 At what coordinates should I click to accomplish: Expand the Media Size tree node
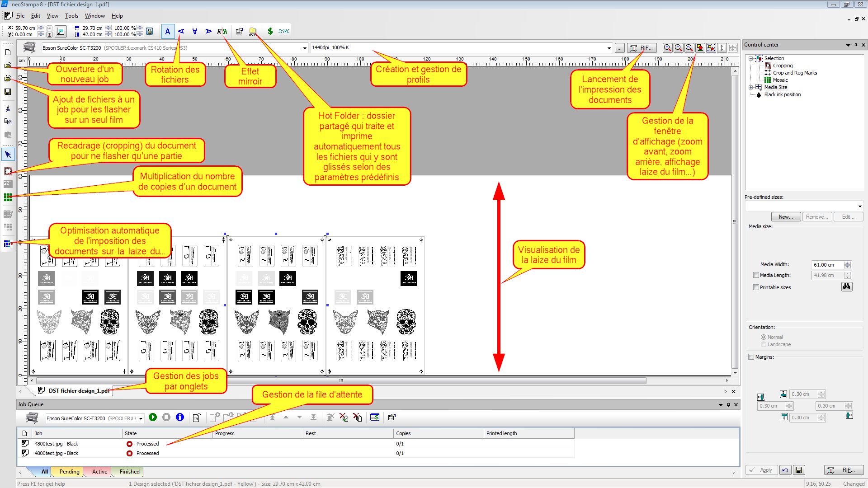click(751, 87)
